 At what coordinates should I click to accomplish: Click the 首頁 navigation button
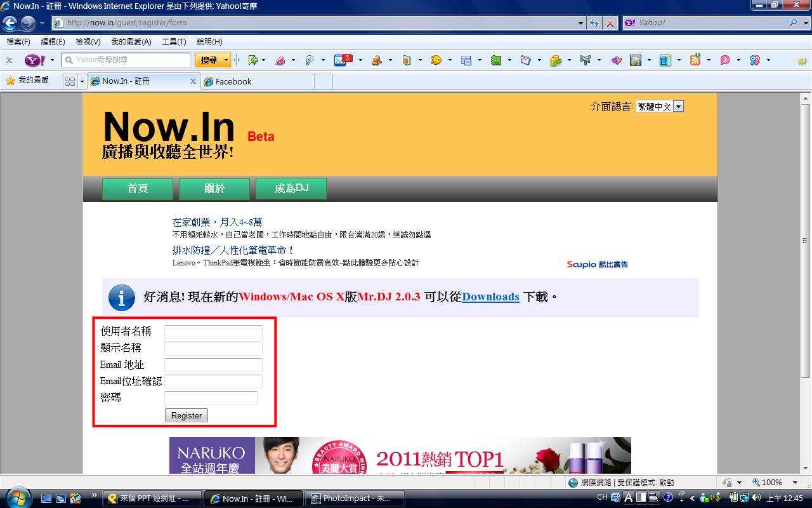click(x=138, y=189)
